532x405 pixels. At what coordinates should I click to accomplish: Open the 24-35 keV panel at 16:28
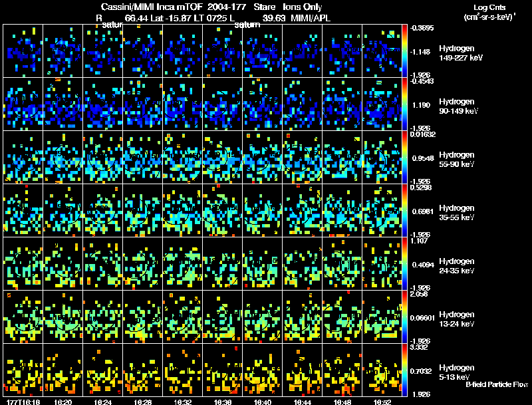tap(142, 264)
